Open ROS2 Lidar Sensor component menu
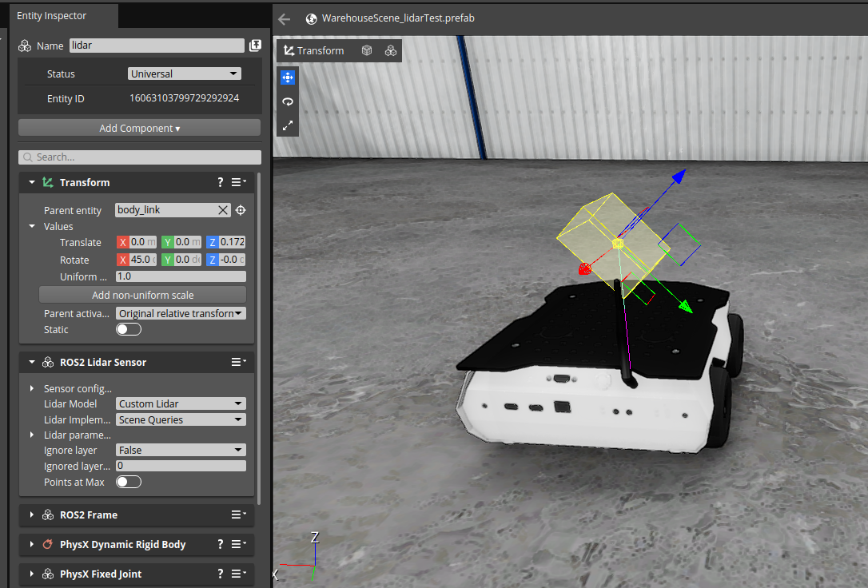 [239, 362]
